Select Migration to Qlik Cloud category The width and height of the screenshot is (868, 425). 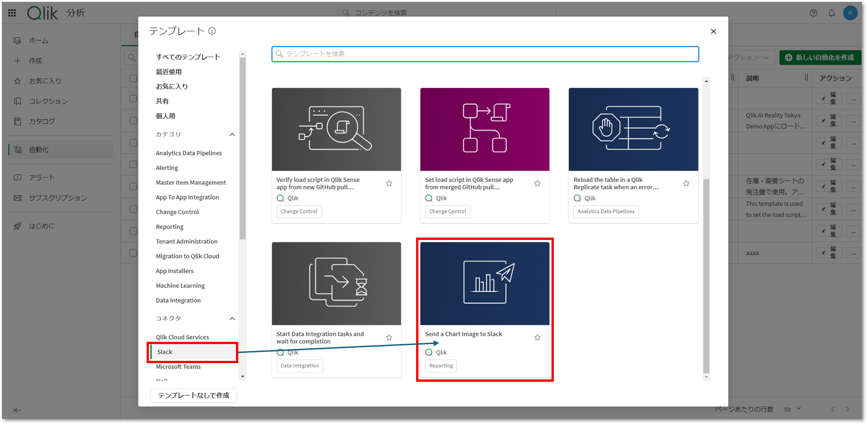coord(188,256)
